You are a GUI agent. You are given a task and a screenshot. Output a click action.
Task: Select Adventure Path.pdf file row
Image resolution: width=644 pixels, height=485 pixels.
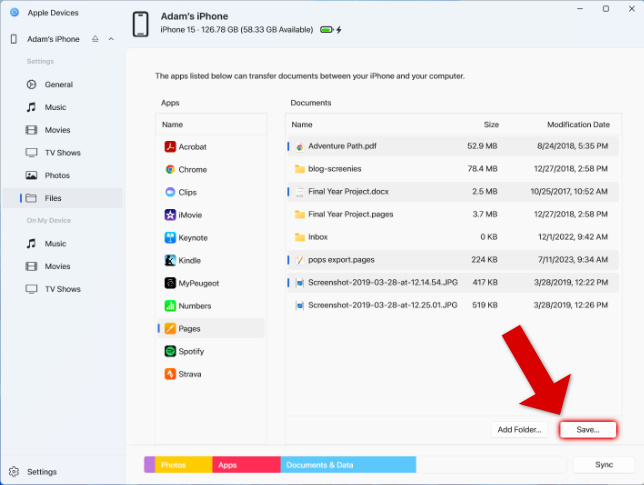pyautogui.click(x=453, y=146)
